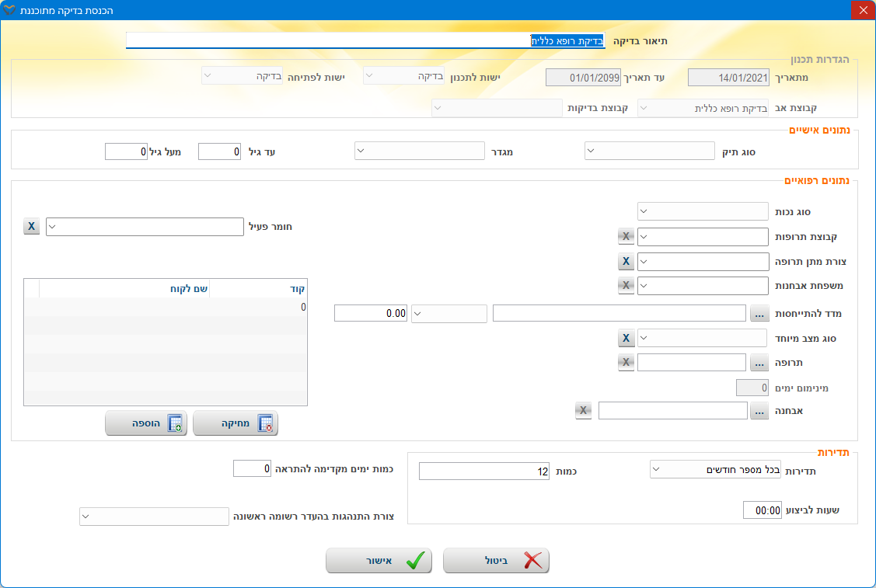Clear the תרופה field with X
Image resolution: width=876 pixels, height=588 pixels.
tap(626, 363)
